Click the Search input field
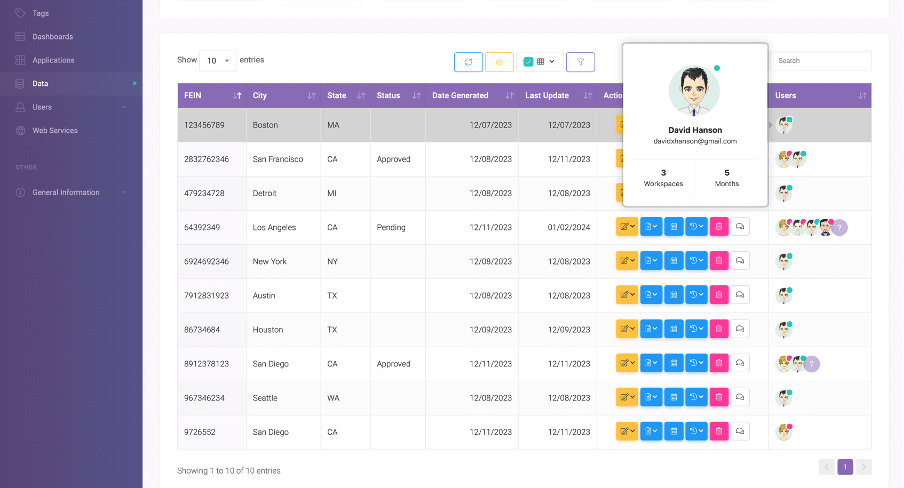 click(x=821, y=61)
